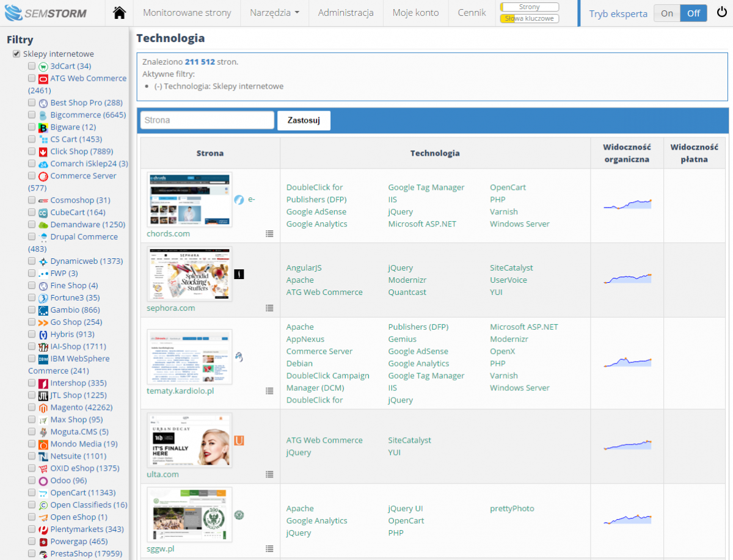Sort by the Widoczność organiczna column header
This screenshot has width=733, height=560.
[x=627, y=153]
